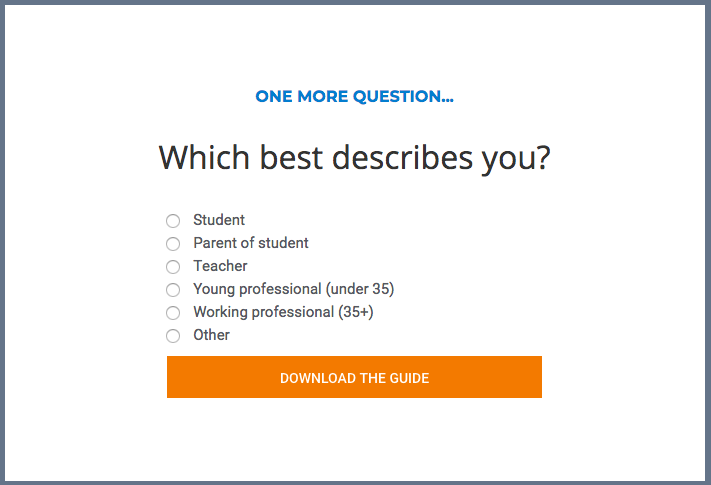Click the blue "One more question..." text

354,97
